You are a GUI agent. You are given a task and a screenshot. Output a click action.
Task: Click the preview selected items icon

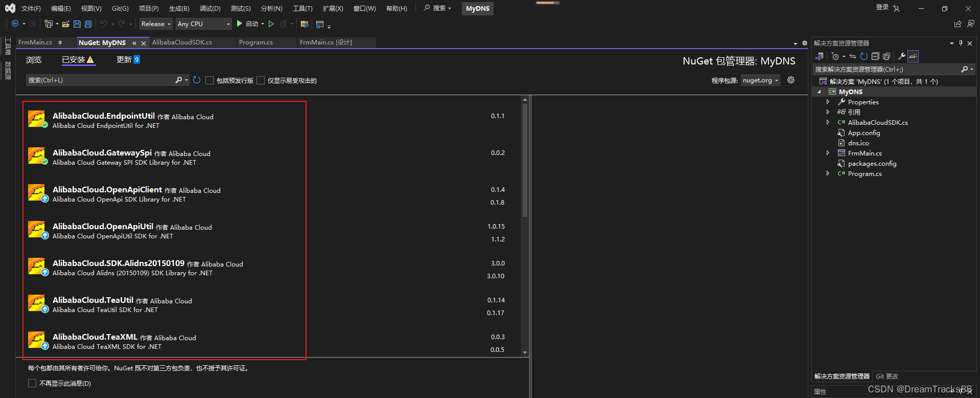pyautogui.click(x=913, y=56)
